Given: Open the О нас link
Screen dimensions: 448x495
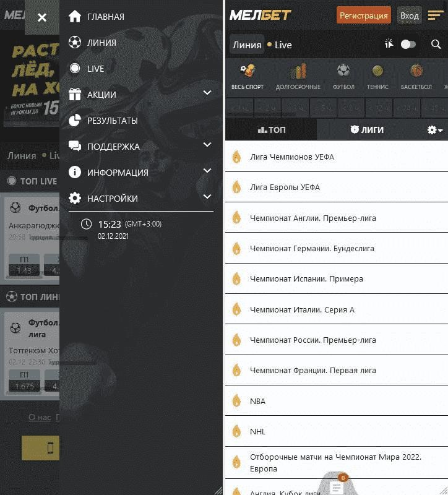Looking at the screenshot, I should pyautogui.click(x=40, y=417).
